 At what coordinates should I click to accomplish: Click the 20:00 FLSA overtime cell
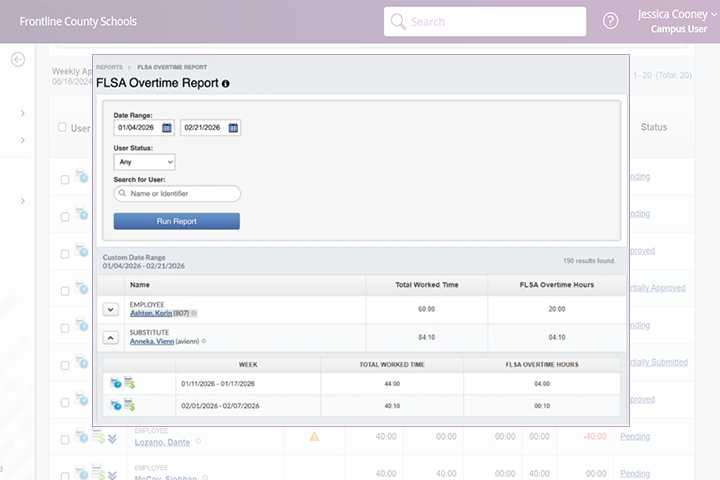point(557,309)
